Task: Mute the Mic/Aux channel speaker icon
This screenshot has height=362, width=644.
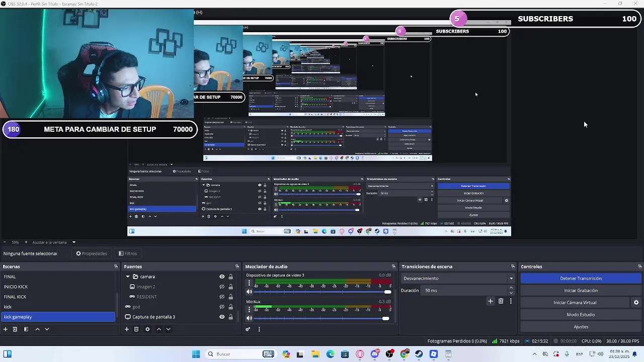Action: pyautogui.click(x=249, y=318)
